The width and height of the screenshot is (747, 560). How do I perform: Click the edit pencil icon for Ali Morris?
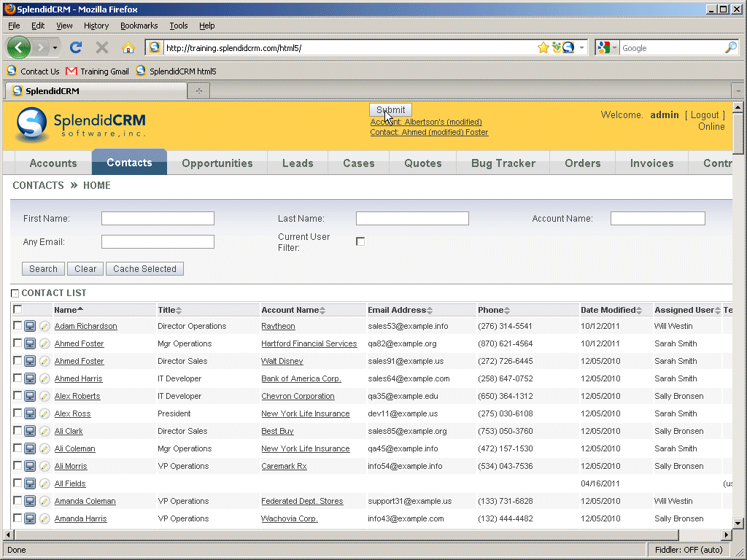(44, 466)
